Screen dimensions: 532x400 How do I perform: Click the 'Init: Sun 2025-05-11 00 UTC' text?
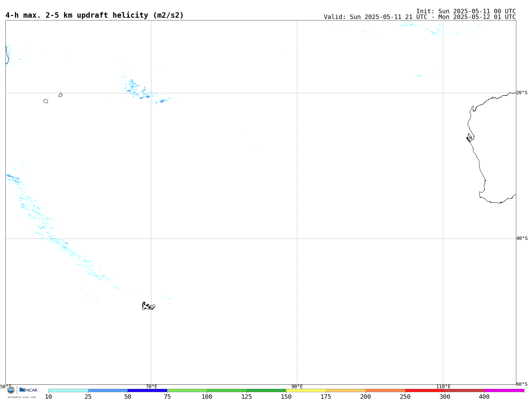[466, 11]
